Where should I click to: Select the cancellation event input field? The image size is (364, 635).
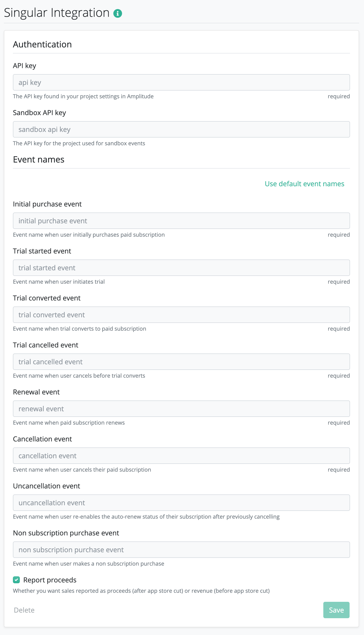pyautogui.click(x=181, y=455)
